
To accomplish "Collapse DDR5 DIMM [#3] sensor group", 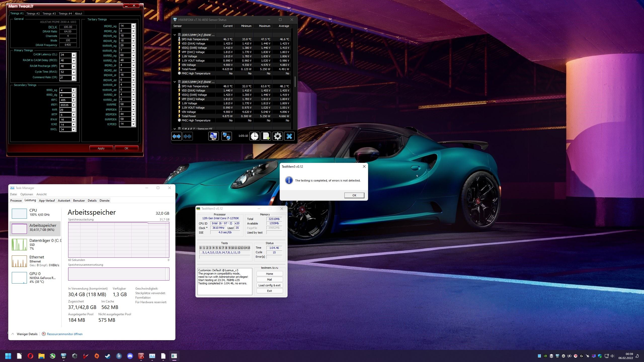I will [x=175, y=82].
